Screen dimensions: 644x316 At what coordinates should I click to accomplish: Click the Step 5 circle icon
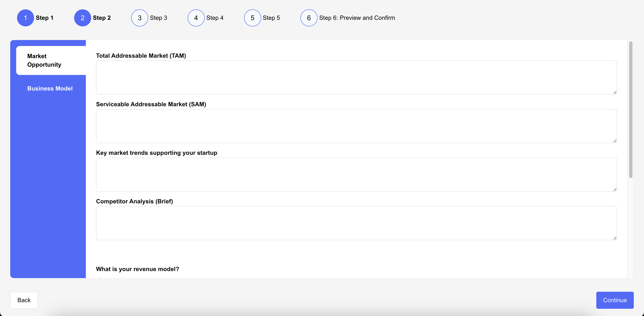pos(252,18)
